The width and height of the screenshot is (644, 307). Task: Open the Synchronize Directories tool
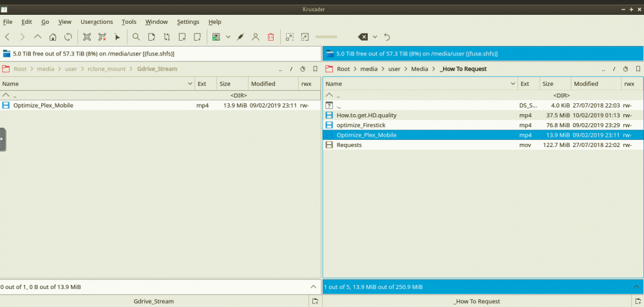click(x=167, y=37)
